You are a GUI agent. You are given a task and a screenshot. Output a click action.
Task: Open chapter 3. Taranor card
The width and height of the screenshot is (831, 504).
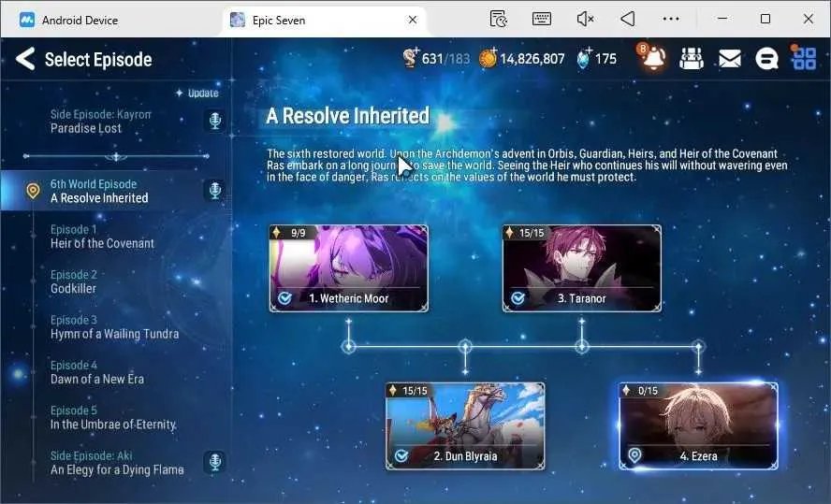point(582,268)
